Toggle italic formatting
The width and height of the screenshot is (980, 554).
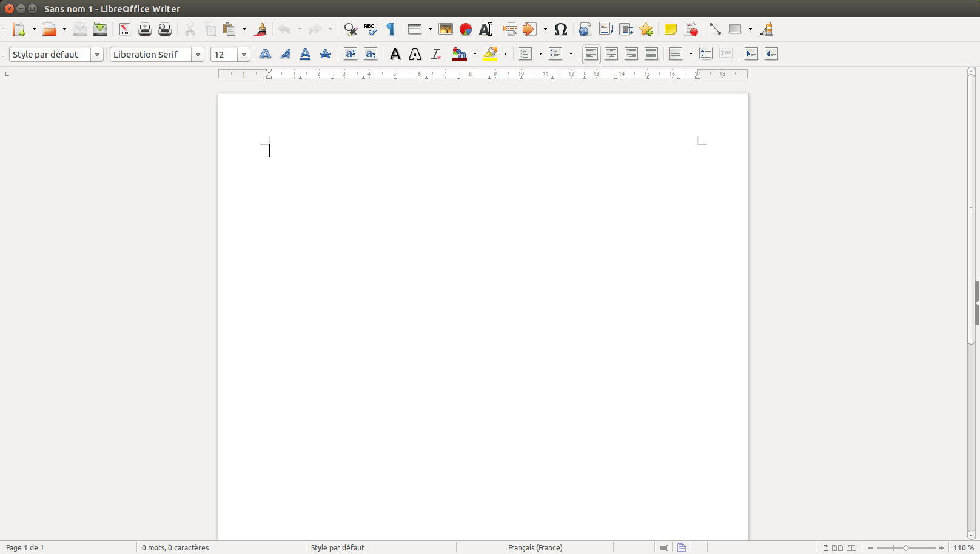coord(285,54)
